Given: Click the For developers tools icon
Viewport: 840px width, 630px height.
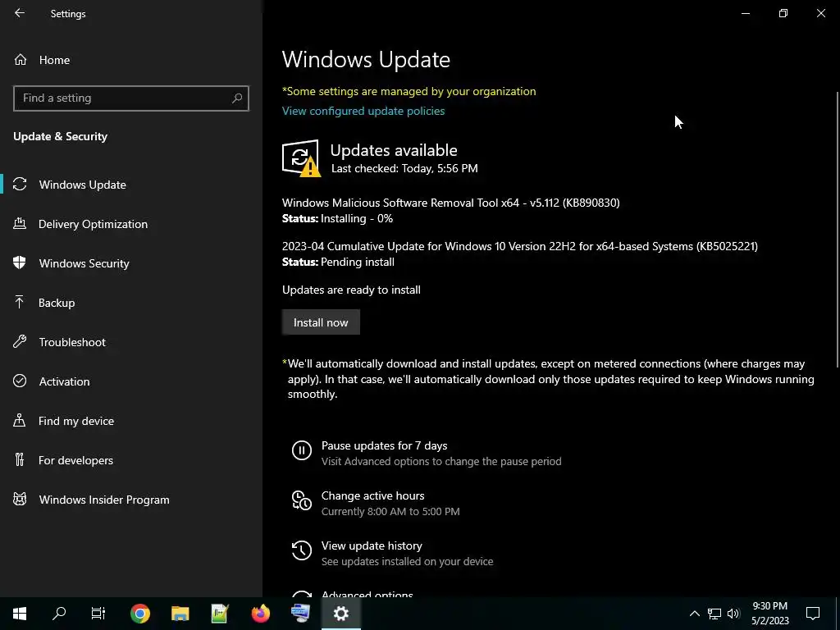Looking at the screenshot, I should pyautogui.click(x=20, y=459).
